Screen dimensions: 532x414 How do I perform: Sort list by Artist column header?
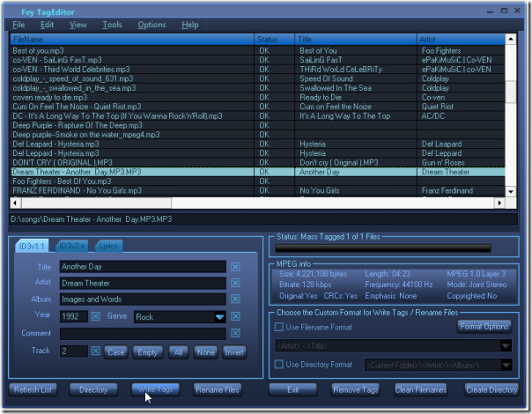coord(461,40)
